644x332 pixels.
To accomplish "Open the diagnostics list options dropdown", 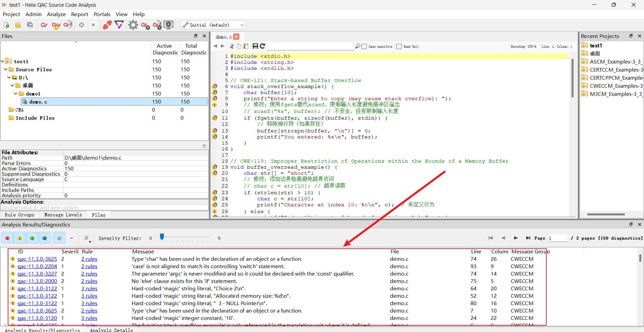I will [x=87, y=238].
